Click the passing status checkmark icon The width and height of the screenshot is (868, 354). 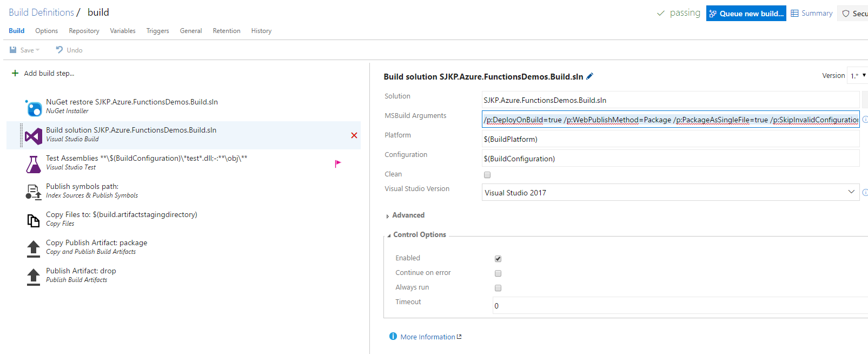tap(661, 13)
